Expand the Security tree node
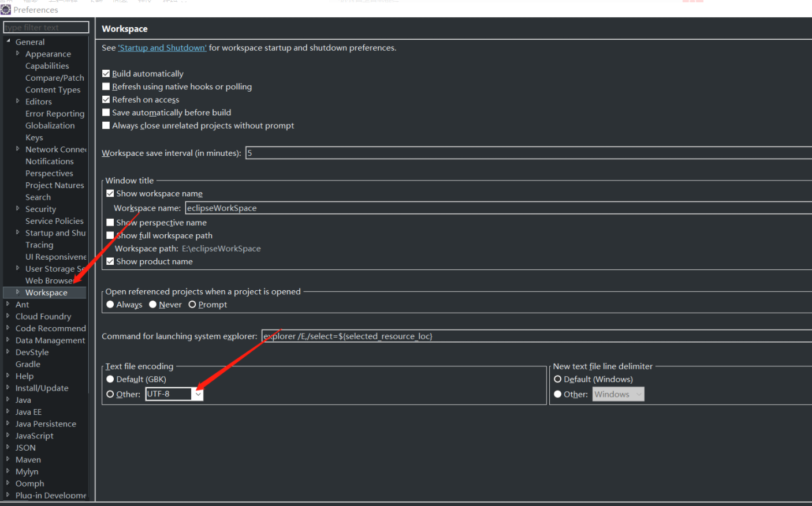 pyautogui.click(x=18, y=209)
